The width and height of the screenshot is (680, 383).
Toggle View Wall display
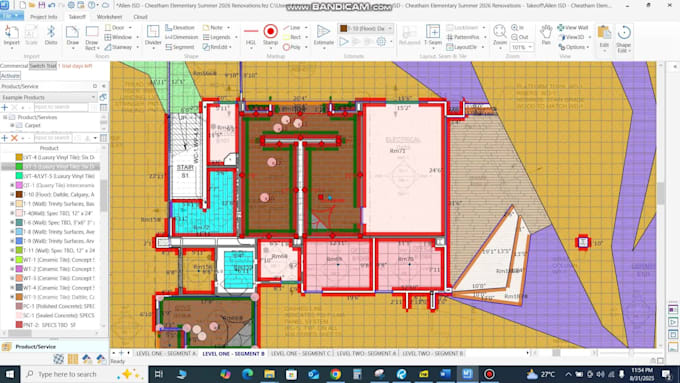click(x=573, y=28)
